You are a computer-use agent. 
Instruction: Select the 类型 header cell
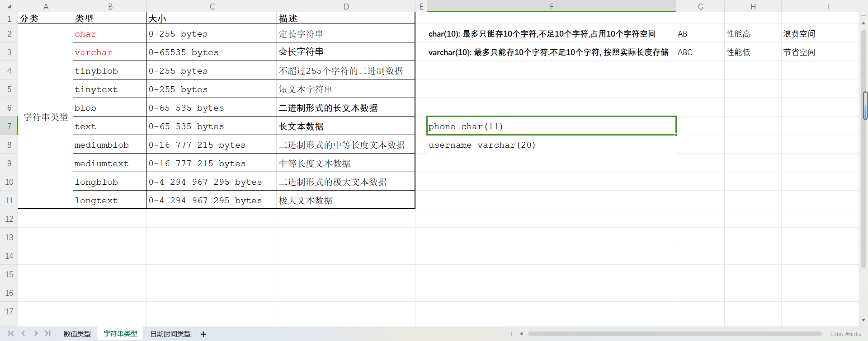tap(110, 19)
